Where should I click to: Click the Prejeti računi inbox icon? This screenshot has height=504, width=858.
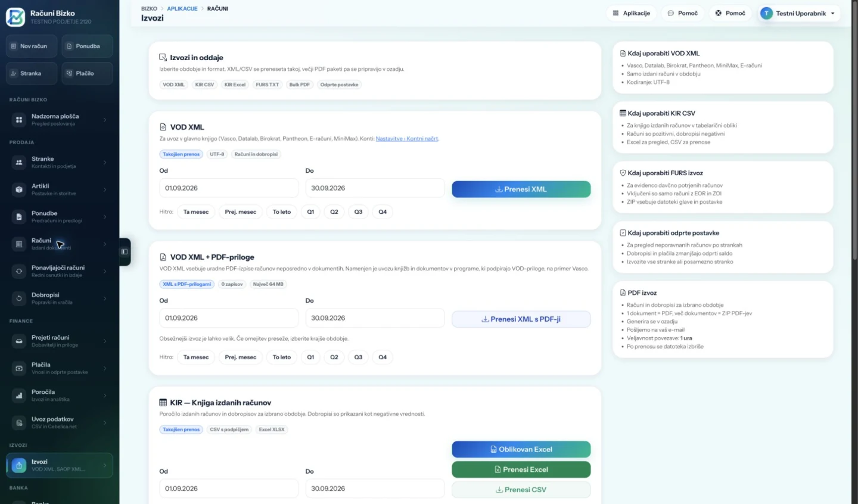[x=19, y=341]
